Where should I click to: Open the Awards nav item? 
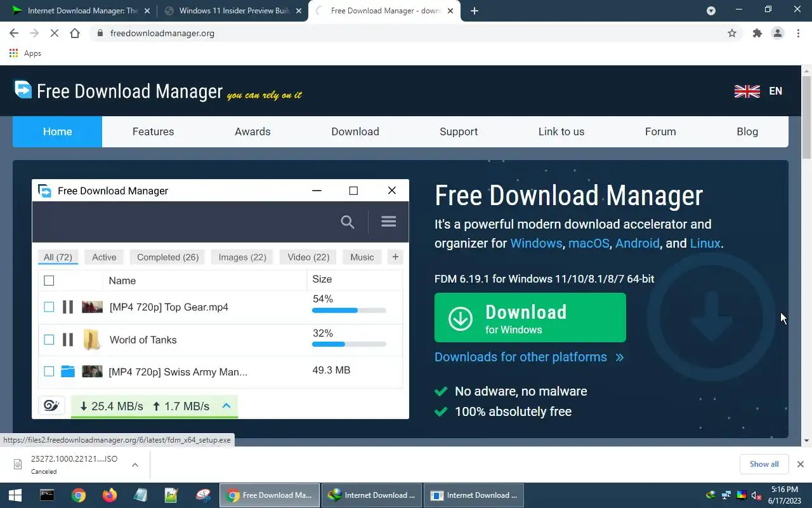point(252,131)
